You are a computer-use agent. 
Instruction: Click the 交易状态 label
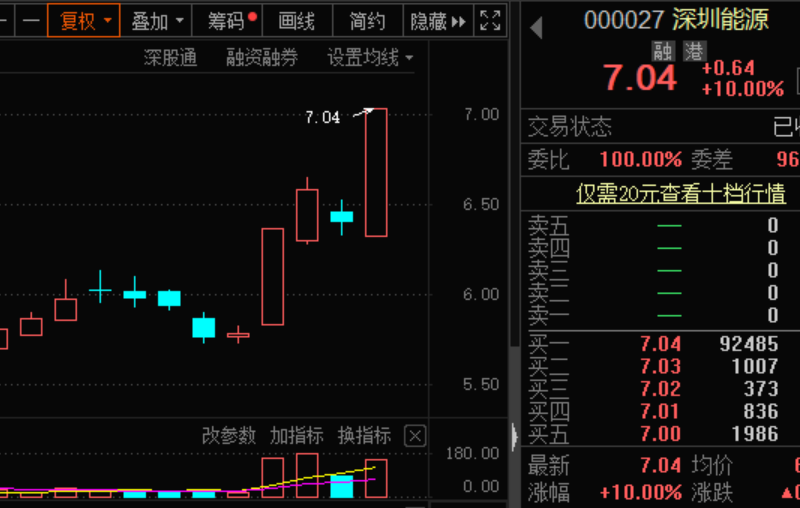pos(570,126)
